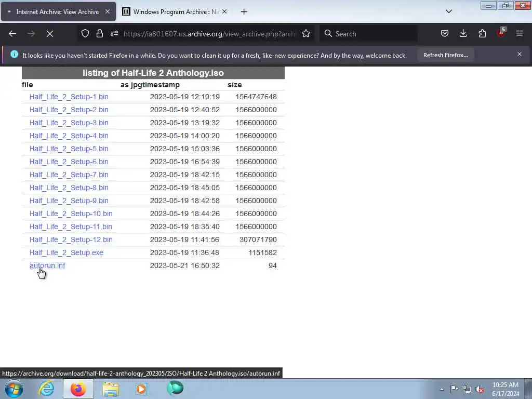Image resolution: width=532 pixels, height=399 pixels.
Task: View site security lock information
Action: click(x=99, y=34)
